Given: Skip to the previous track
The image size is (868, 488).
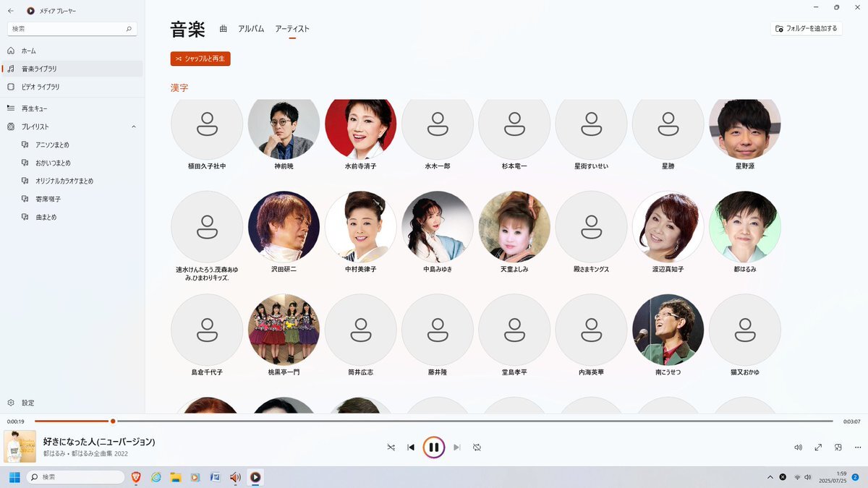Looking at the screenshot, I should [x=411, y=448].
